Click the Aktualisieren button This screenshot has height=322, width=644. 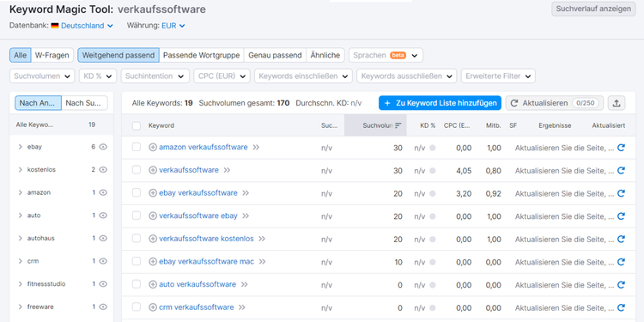click(x=555, y=103)
